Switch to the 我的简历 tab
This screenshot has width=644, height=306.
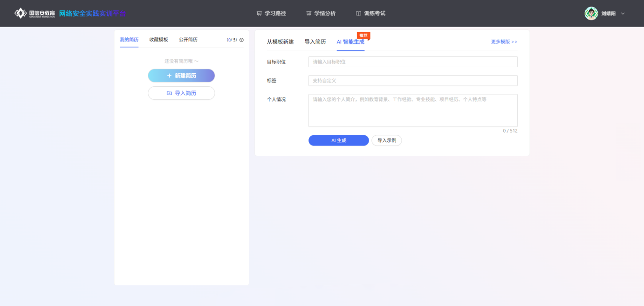pyautogui.click(x=129, y=40)
